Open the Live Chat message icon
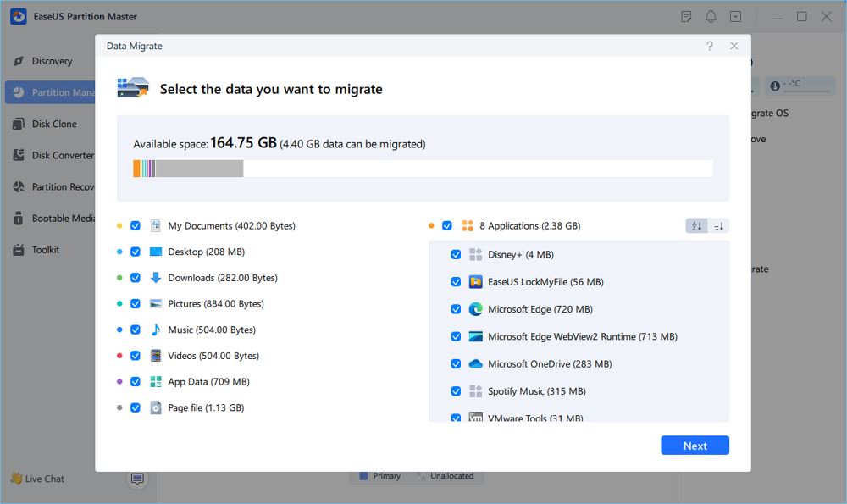 [x=137, y=479]
